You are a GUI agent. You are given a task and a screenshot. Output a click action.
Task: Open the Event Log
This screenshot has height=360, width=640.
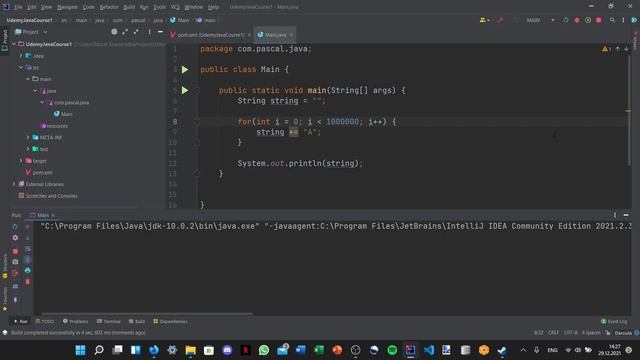point(614,322)
